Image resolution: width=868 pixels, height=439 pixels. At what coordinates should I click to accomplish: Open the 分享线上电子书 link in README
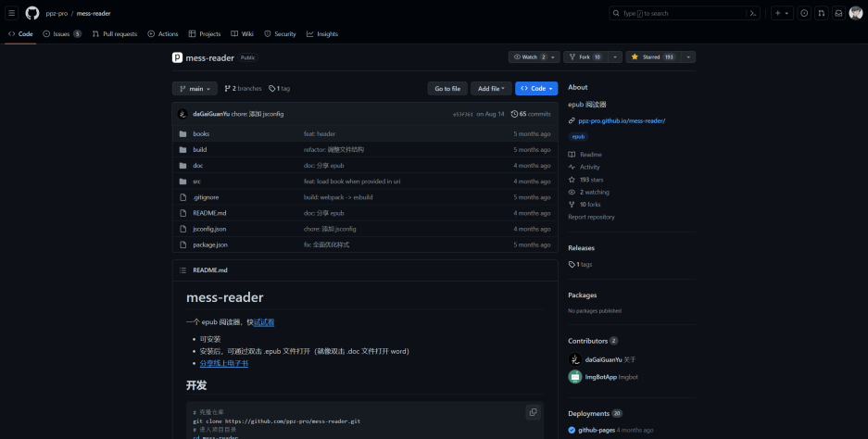point(223,364)
